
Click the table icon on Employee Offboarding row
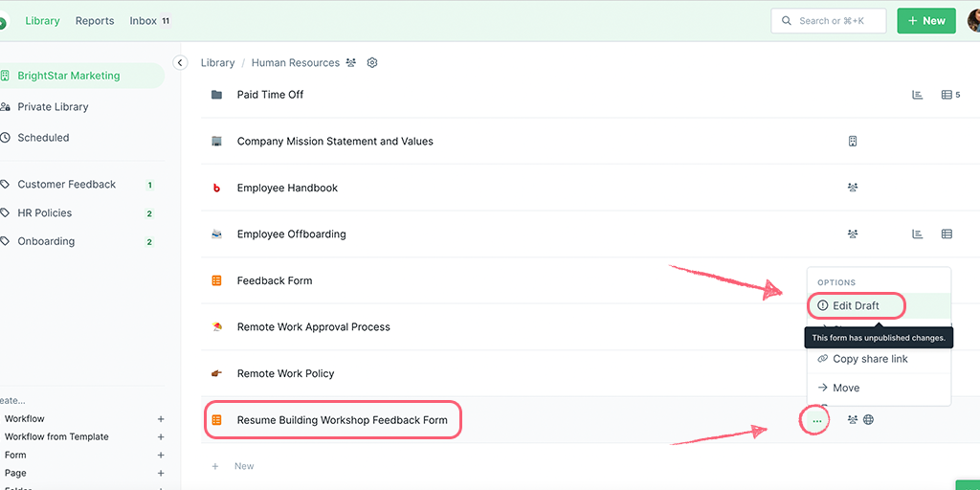[x=947, y=234]
